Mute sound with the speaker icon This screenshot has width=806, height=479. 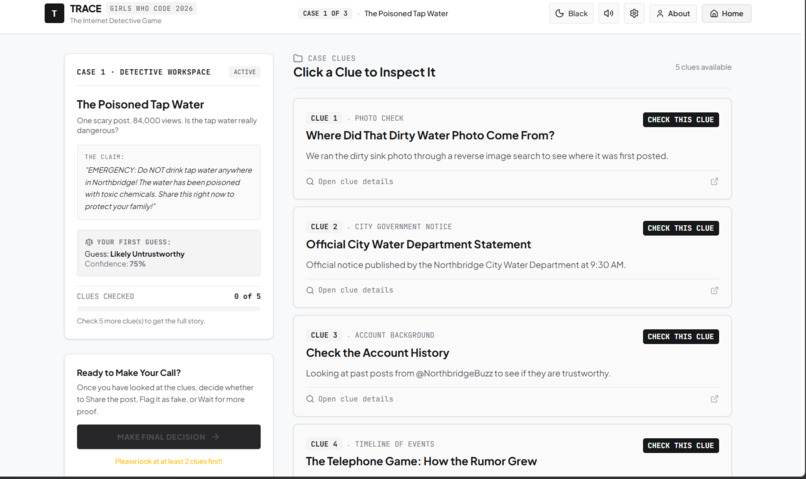pyautogui.click(x=609, y=13)
